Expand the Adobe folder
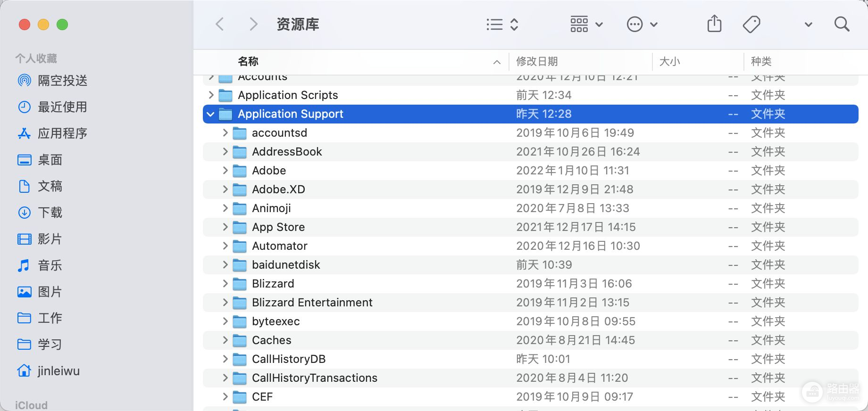The height and width of the screenshot is (411, 868). [225, 171]
